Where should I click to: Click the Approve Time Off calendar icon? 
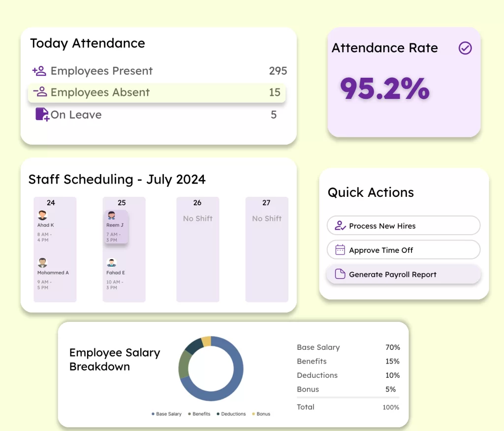(x=340, y=250)
